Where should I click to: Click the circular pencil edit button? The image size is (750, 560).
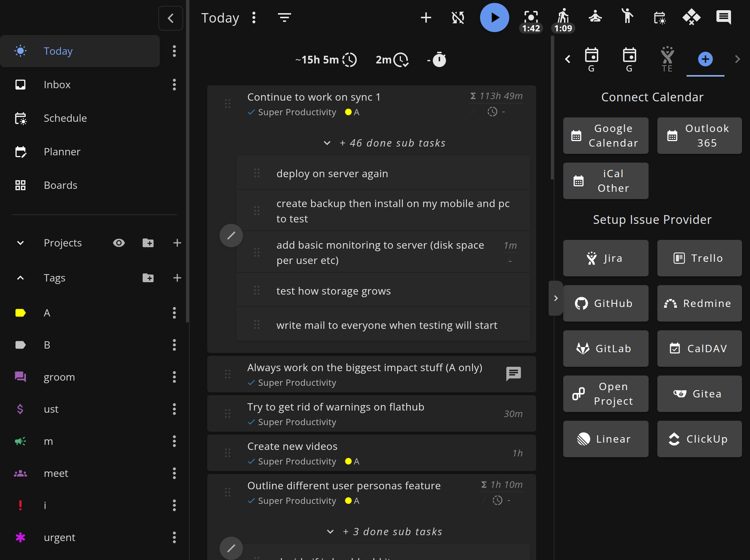click(x=231, y=236)
